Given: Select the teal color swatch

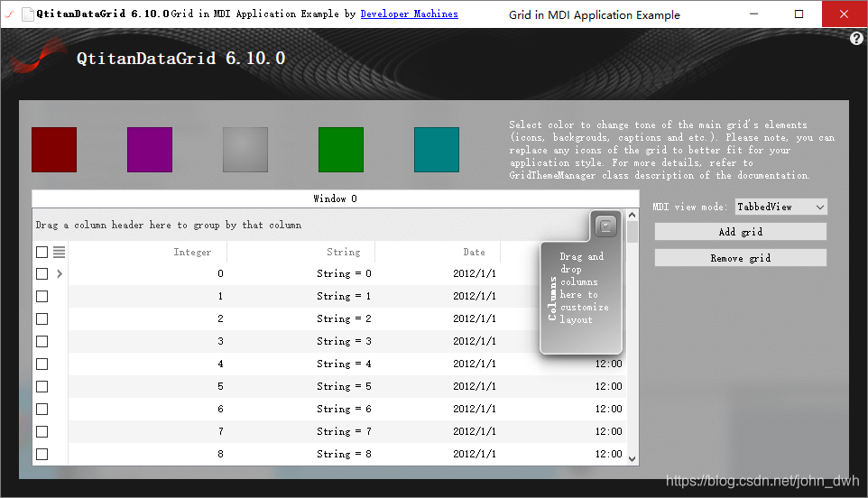Looking at the screenshot, I should tap(437, 150).
